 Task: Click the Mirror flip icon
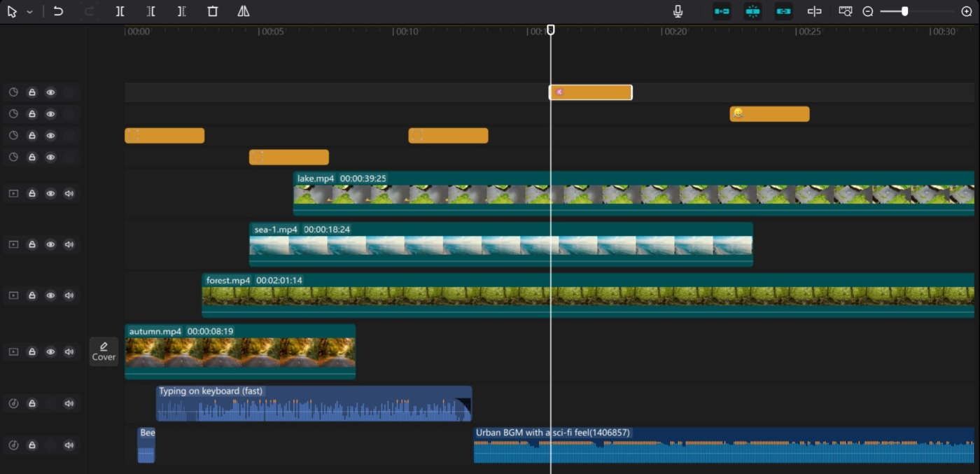coord(243,11)
